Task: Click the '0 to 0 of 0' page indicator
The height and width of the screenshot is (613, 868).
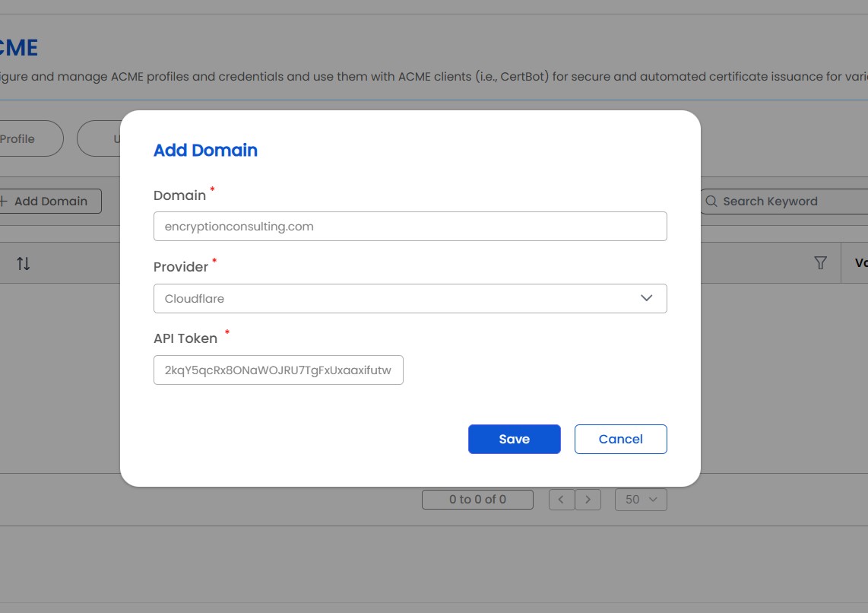Action: 477,500
